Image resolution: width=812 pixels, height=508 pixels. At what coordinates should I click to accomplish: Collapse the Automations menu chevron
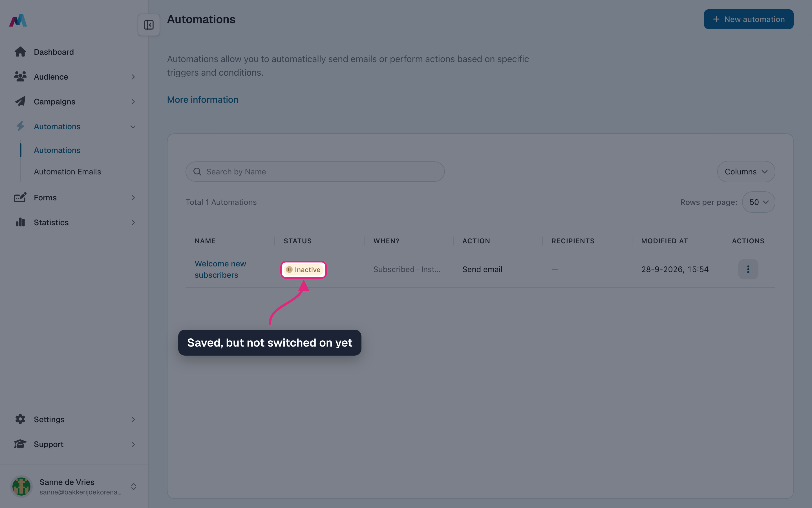point(133,127)
